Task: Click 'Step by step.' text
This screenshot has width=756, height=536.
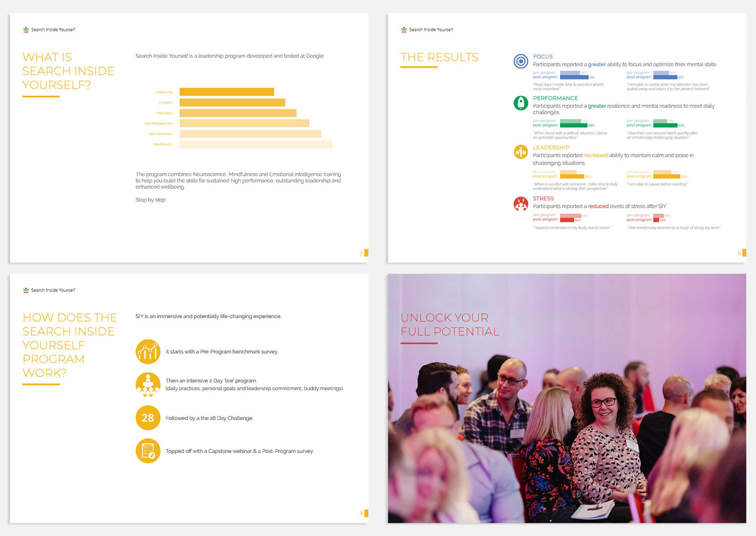Action: 151,200
